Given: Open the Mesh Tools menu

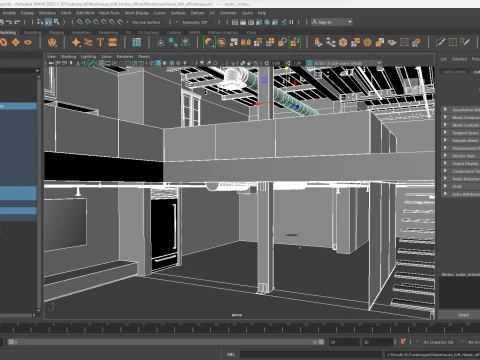Looking at the screenshot, I should click(x=109, y=13).
